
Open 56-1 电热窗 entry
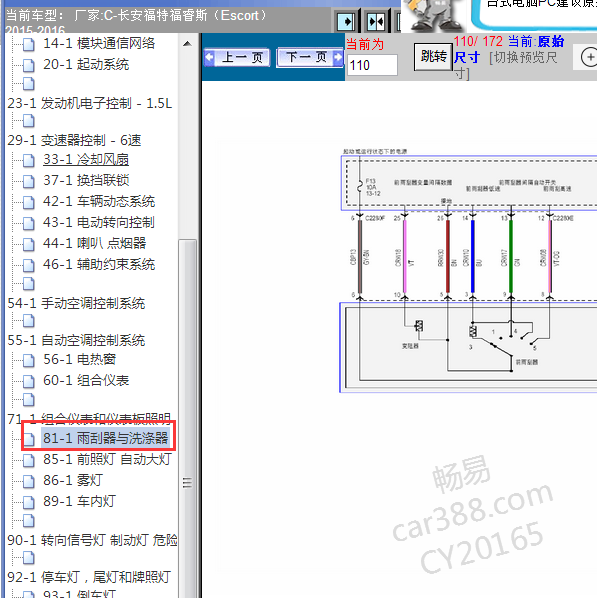tap(79, 359)
